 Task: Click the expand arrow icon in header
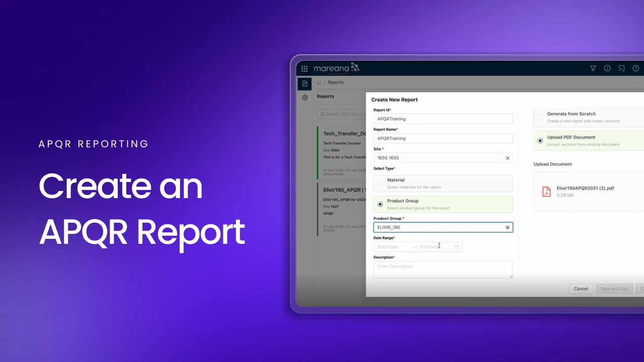pos(621,68)
